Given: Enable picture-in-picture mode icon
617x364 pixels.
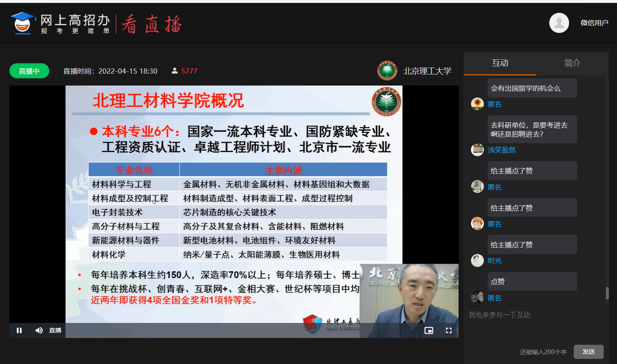Looking at the screenshot, I should pyautogui.click(x=429, y=330).
